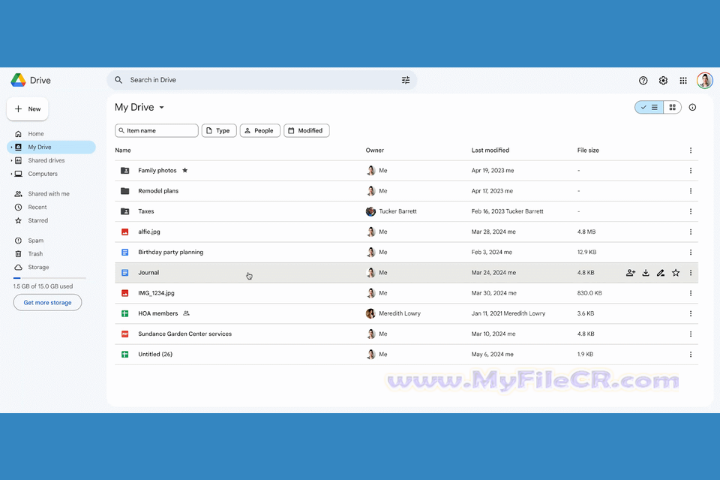Expand My Drive in sidebar
The height and width of the screenshot is (480, 720).
[11, 147]
